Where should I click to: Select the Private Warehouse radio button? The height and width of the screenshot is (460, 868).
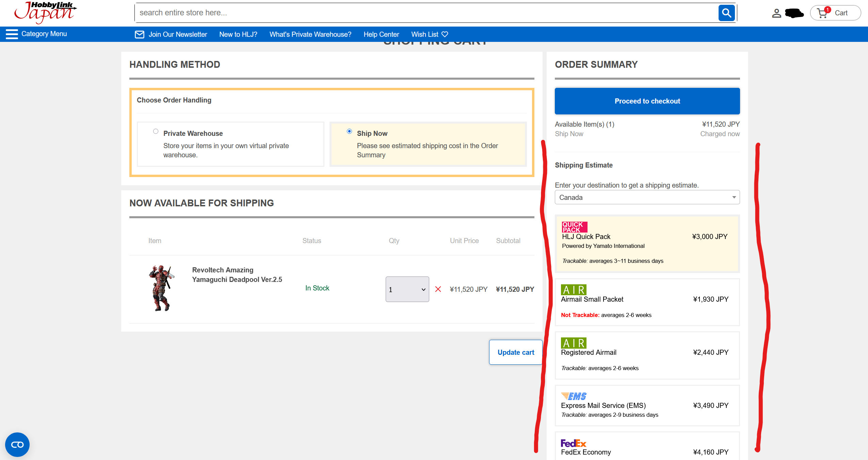coord(156,131)
